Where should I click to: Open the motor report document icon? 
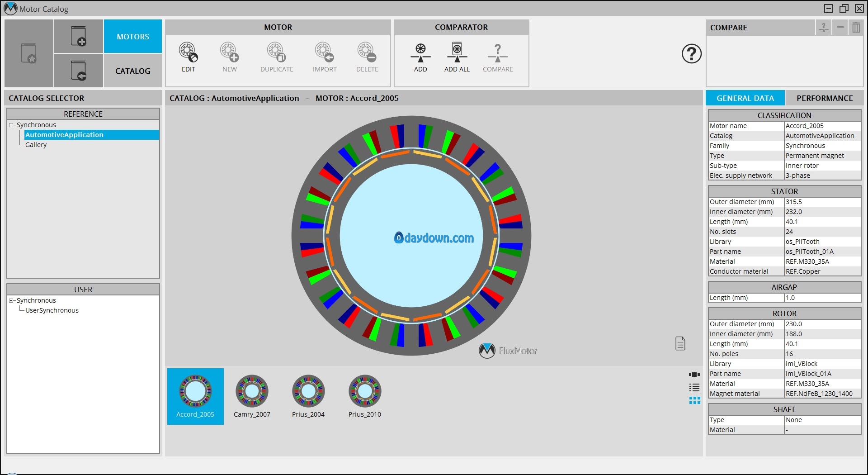pyautogui.click(x=680, y=343)
